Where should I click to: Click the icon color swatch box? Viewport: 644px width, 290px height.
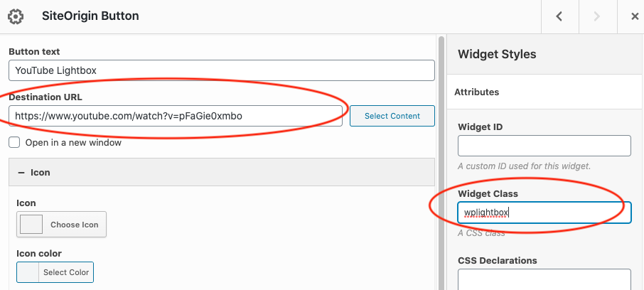pyautogui.click(x=27, y=272)
